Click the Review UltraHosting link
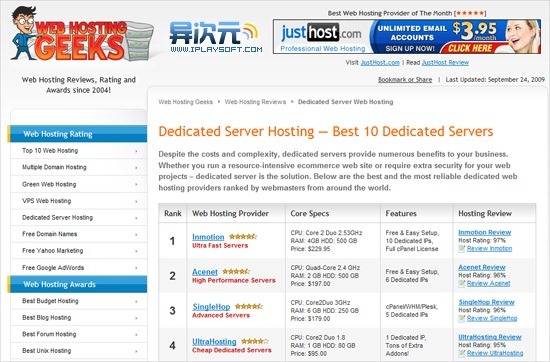 495,353
